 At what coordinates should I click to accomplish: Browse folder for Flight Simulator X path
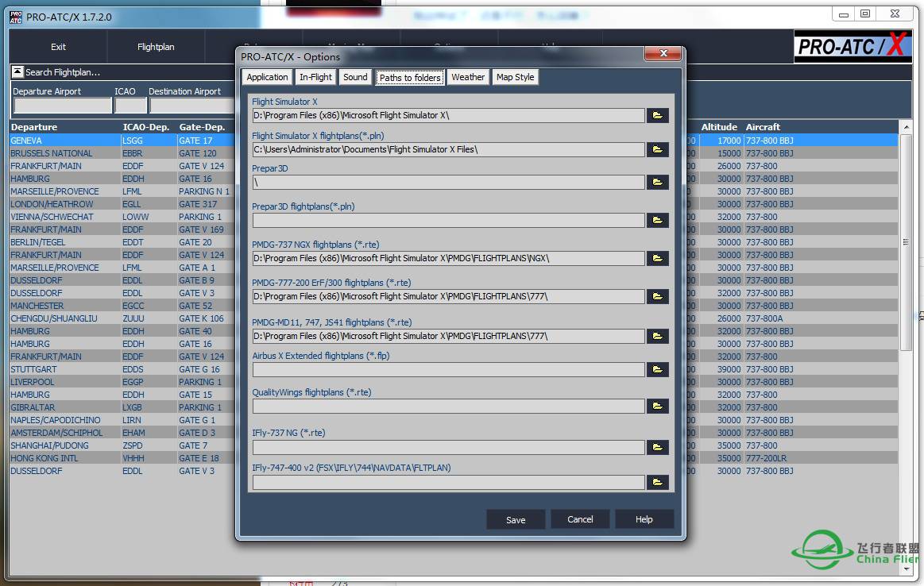click(x=657, y=115)
